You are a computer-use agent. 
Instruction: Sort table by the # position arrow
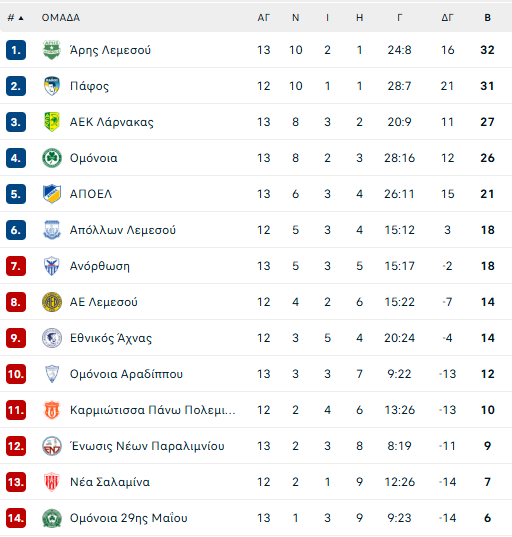[x=16, y=18]
